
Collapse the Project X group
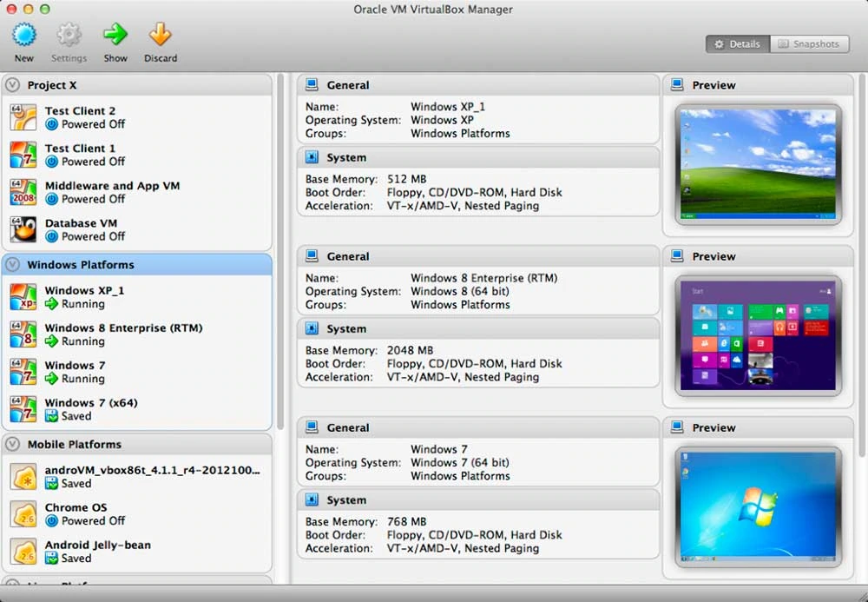point(13,85)
